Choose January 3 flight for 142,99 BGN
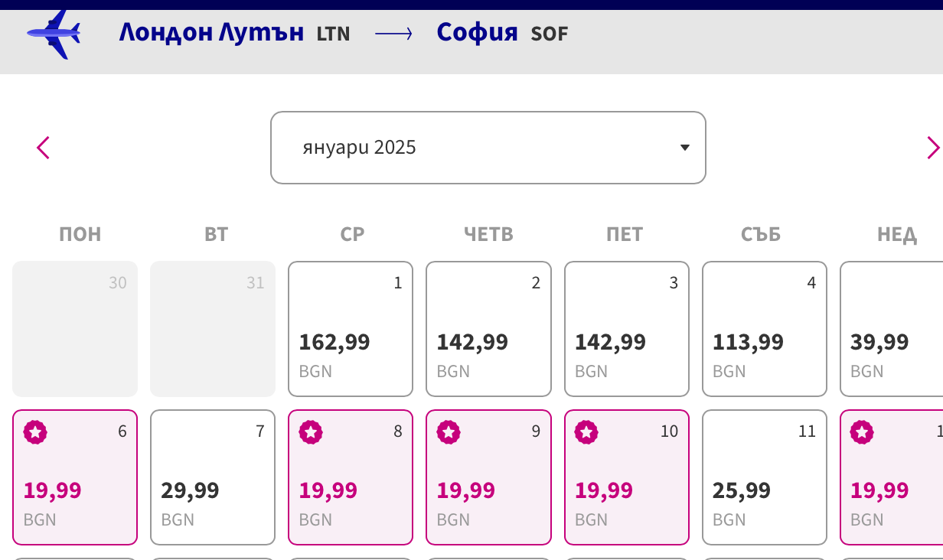Viewport: 943px width, 560px height. 626,329
